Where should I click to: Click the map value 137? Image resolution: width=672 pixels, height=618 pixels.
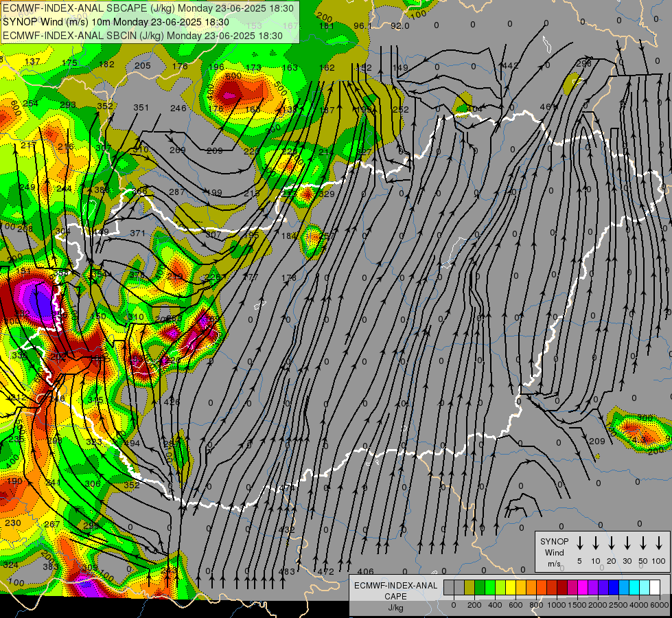pyautogui.click(x=32, y=62)
